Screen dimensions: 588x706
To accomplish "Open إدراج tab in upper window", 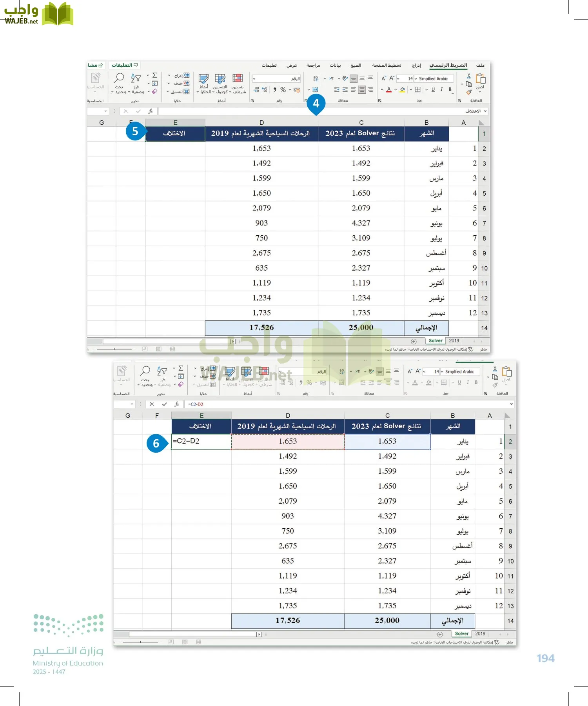I will (x=416, y=66).
